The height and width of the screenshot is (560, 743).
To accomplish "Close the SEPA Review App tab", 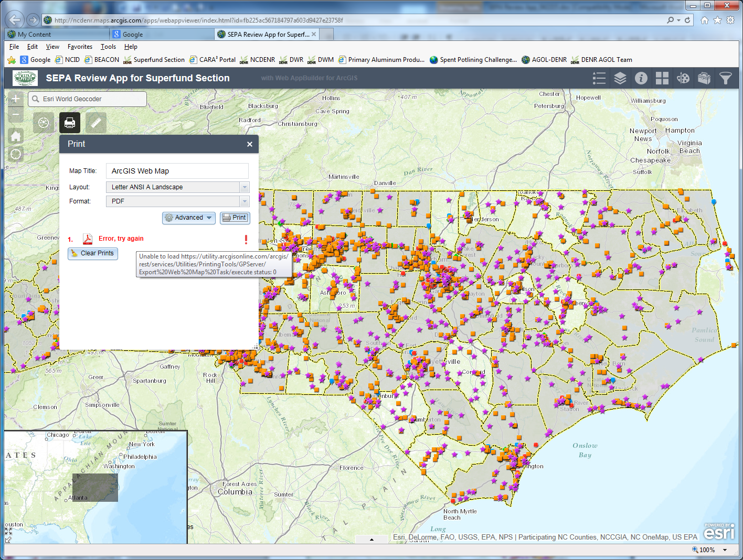I will (x=314, y=34).
